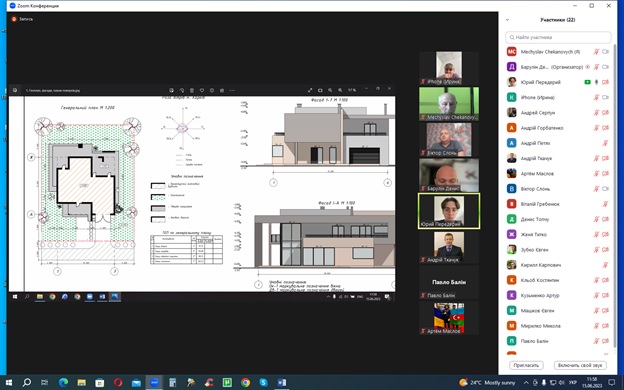624x390 pixels.
Task: Open Word icon on the taskbar
Action: (282, 382)
